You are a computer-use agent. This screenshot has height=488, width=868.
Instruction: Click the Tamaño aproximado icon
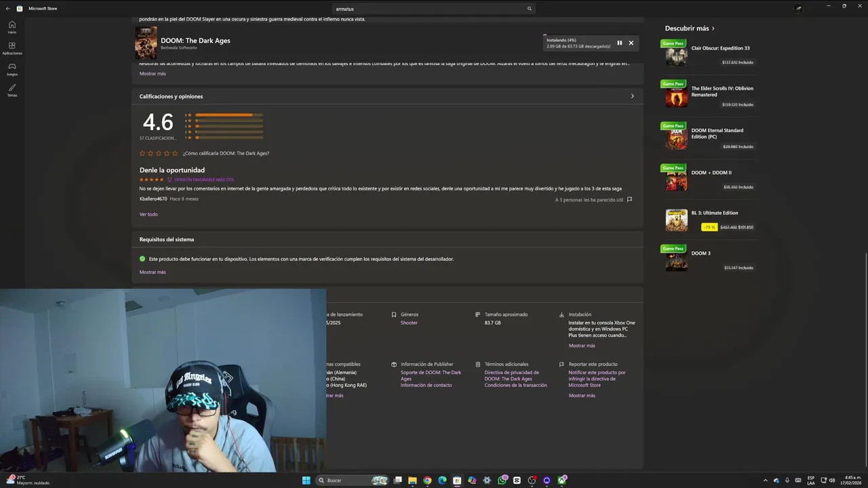[478, 314]
